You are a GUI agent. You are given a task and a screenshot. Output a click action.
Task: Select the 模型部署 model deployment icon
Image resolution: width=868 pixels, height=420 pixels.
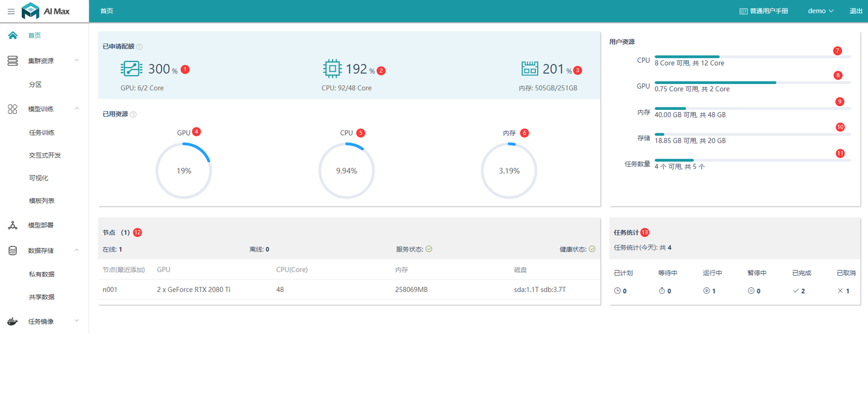click(x=12, y=225)
